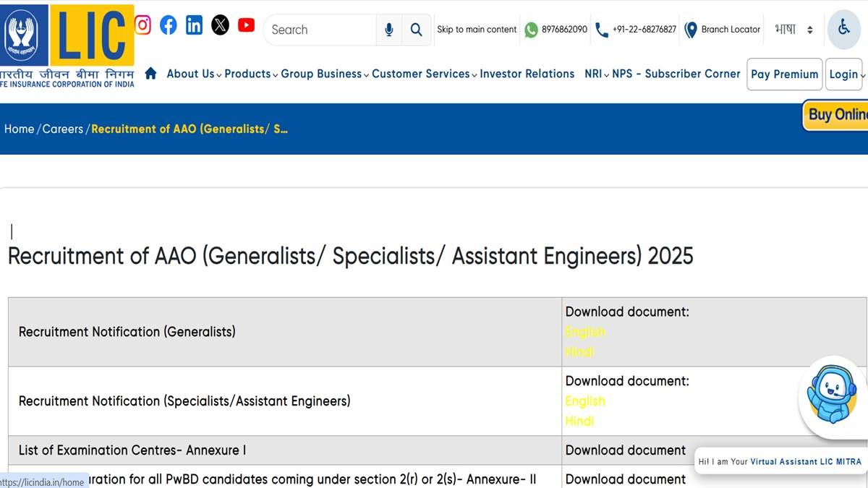
Task: Open accessibility options wheelchair icon
Action: (843, 29)
